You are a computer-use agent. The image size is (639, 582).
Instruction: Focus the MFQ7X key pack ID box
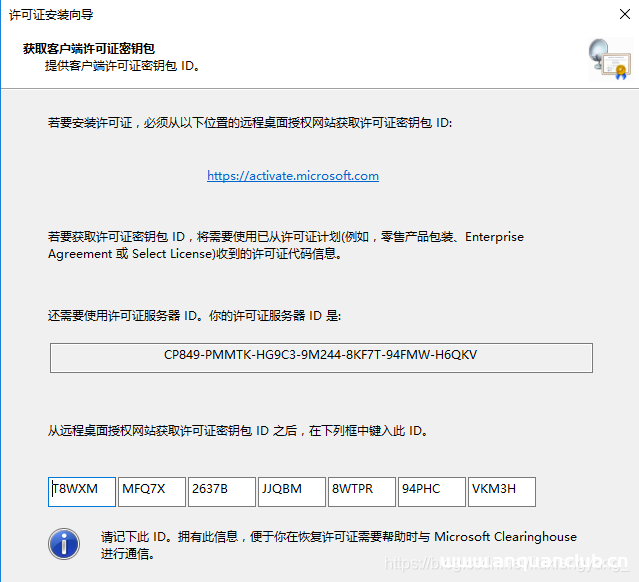point(152,490)
